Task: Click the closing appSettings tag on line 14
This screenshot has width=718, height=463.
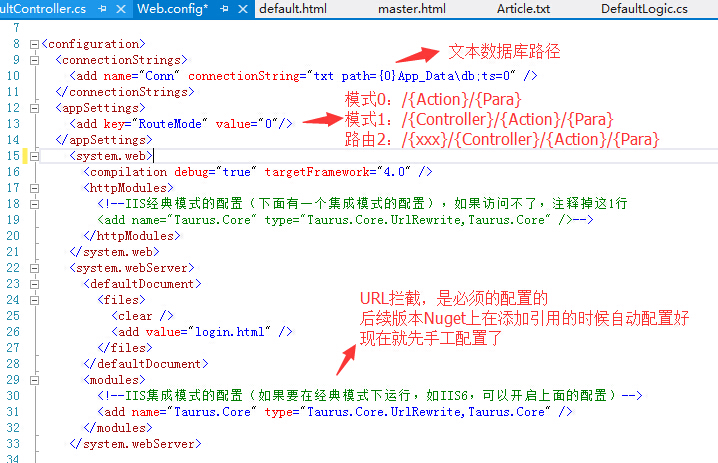Action: point(104,140)
